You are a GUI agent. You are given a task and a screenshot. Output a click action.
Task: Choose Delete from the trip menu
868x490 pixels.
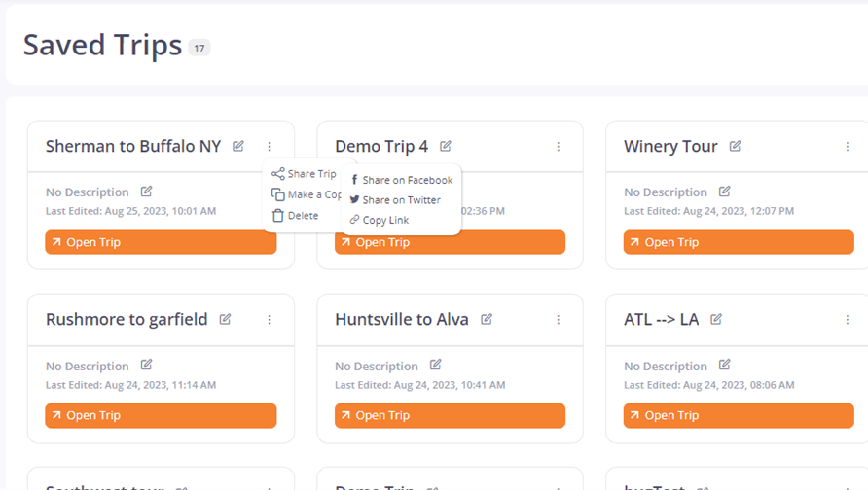[296, 216]
